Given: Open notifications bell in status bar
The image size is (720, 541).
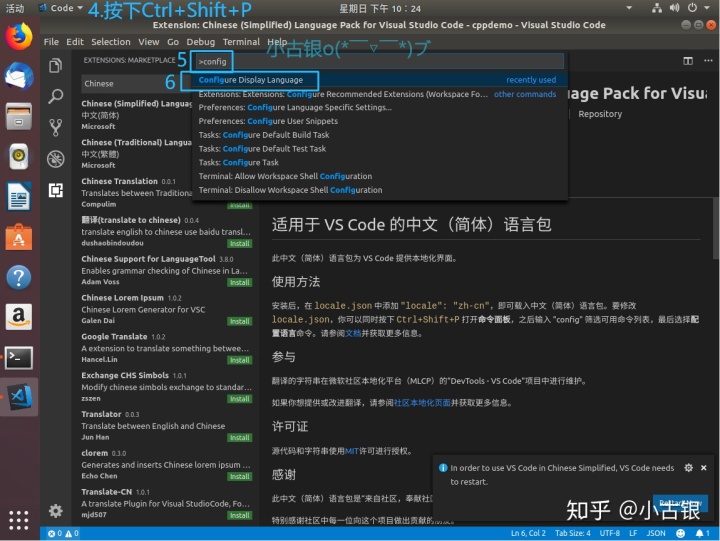Looking at the screenshot, I should tap(702, 533).
